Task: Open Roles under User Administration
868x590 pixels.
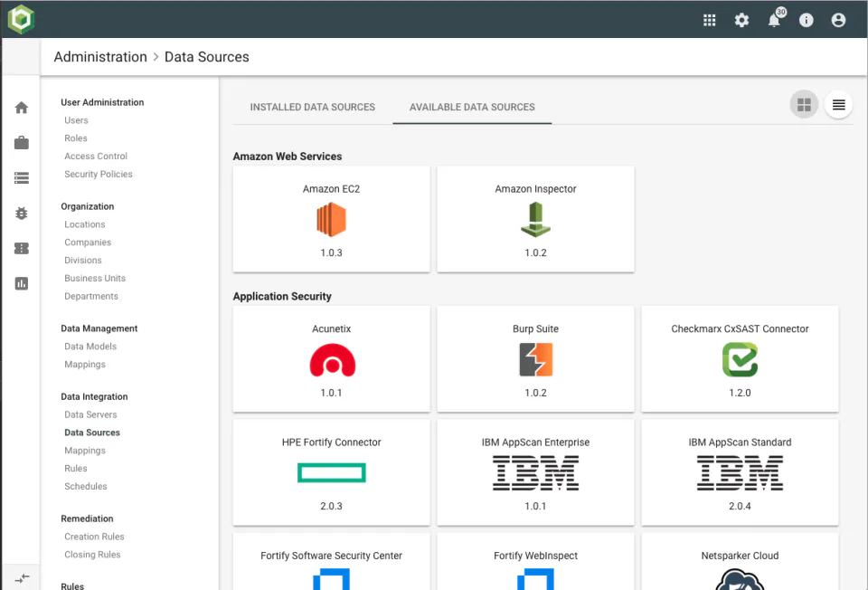Action: pyautogui.click(x=76, y=138)
